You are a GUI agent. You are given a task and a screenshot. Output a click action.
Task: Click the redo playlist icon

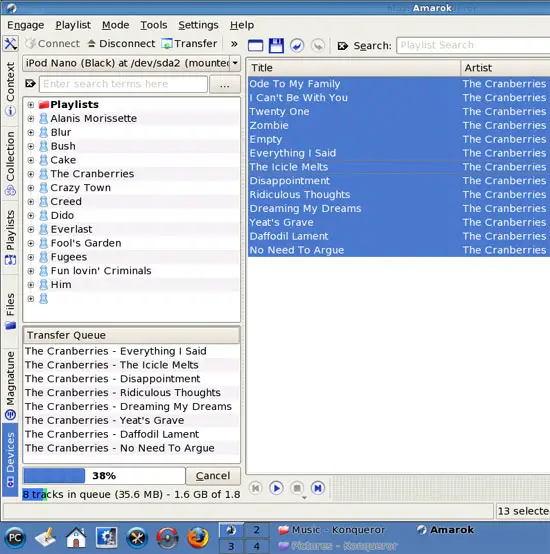pos(318,46)
